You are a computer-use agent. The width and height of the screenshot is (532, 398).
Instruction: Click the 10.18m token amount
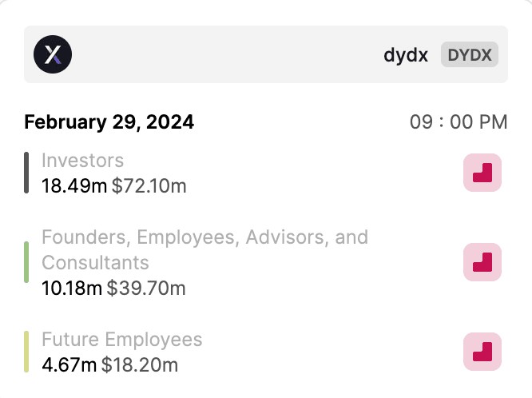(72, 289)
